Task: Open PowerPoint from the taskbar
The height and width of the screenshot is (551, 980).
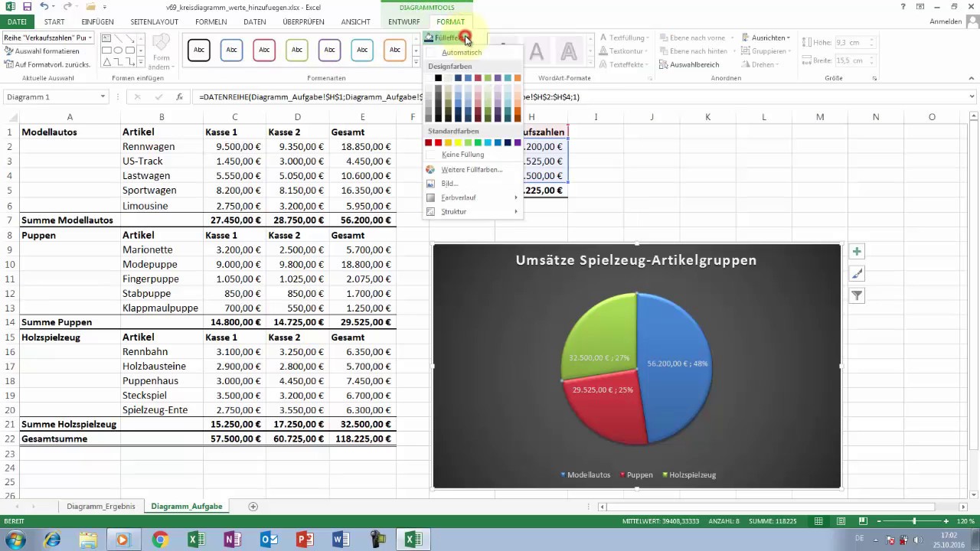Action: 305,540
